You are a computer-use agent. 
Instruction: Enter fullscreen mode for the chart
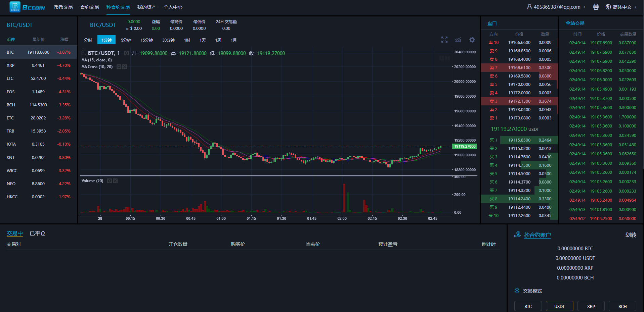coord(444,40)
